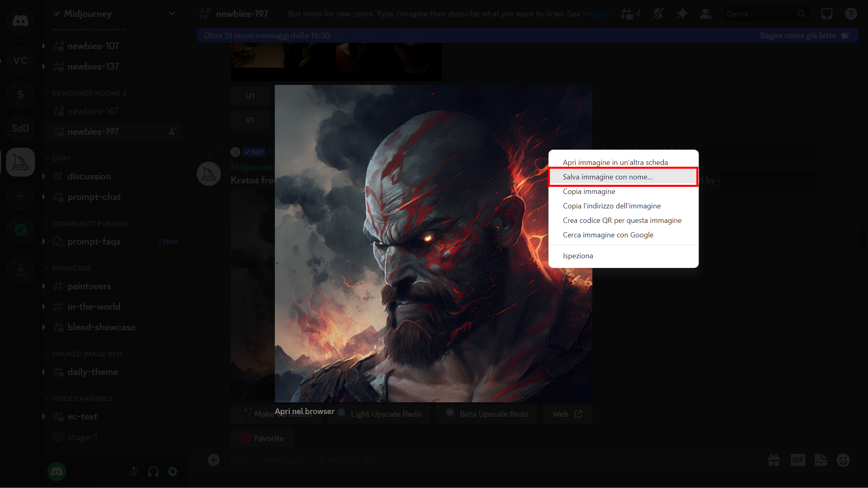Choose 'Copia immagine' from context menu

coord(589,191)
